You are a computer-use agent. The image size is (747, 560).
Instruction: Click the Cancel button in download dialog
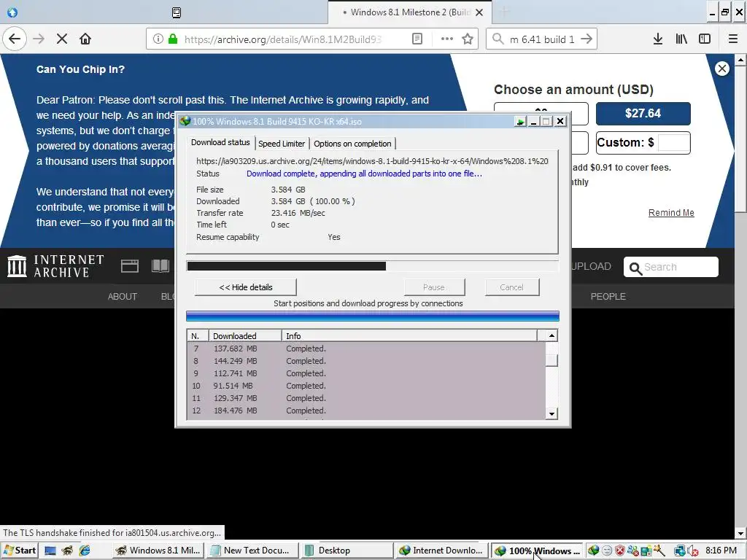click(x=511, y=287)
